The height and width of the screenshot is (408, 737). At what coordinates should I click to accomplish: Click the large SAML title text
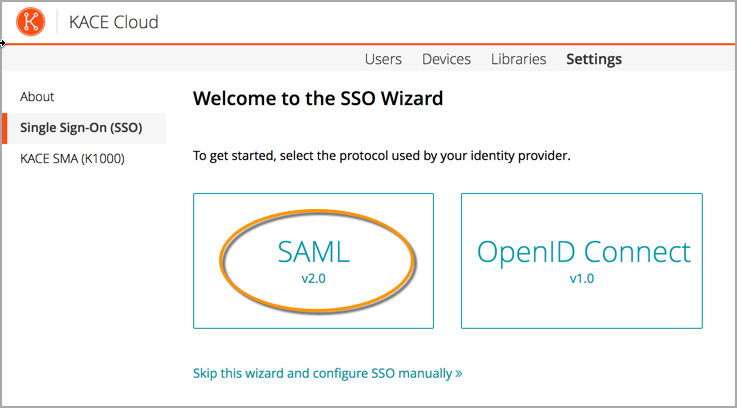click(313, 252)
